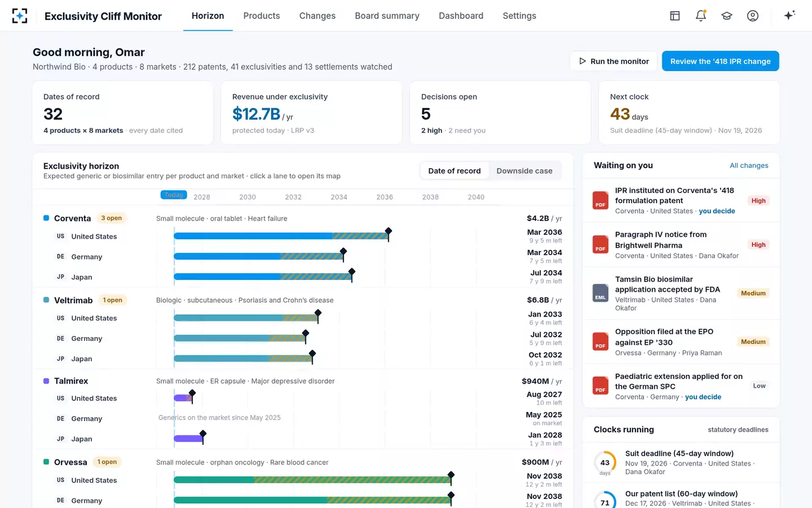The width and height of the screenshot is (812, 508).
Task: Open PDF icon for IPR instituted on Conventa's '418
Action: point(601,200)
